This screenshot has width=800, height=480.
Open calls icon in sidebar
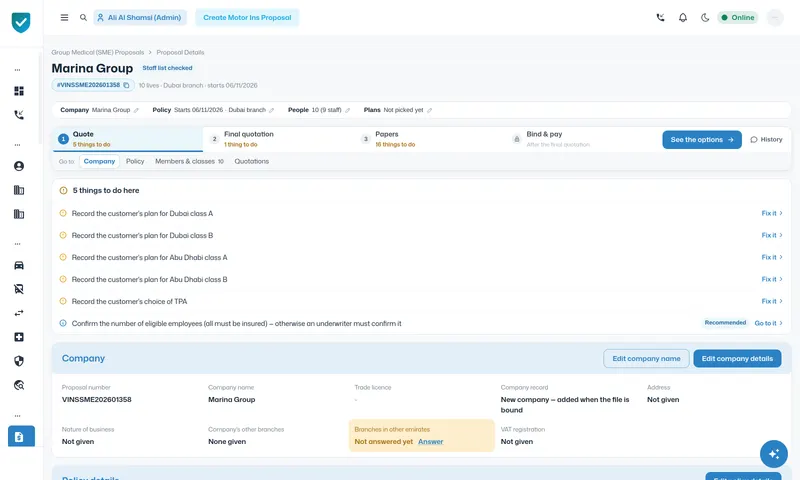tap(19, 115)
